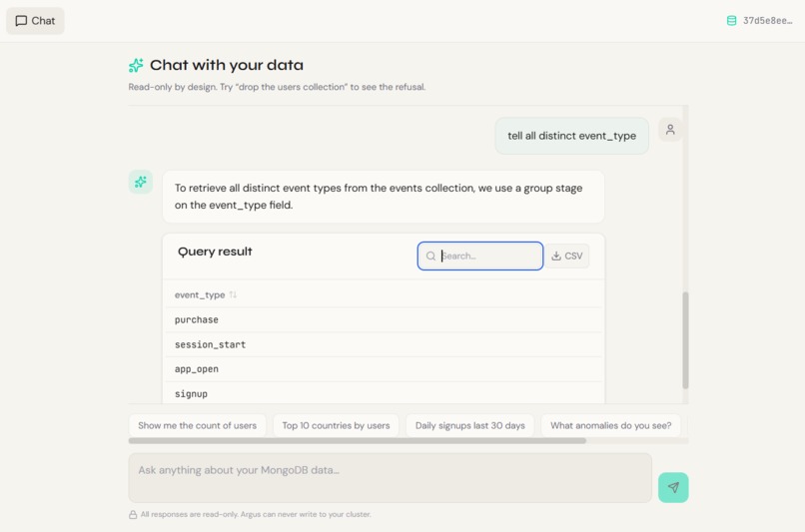Click the tell all distinct event_type message
This screenshot has height=532, width=805.
point(571,136)
